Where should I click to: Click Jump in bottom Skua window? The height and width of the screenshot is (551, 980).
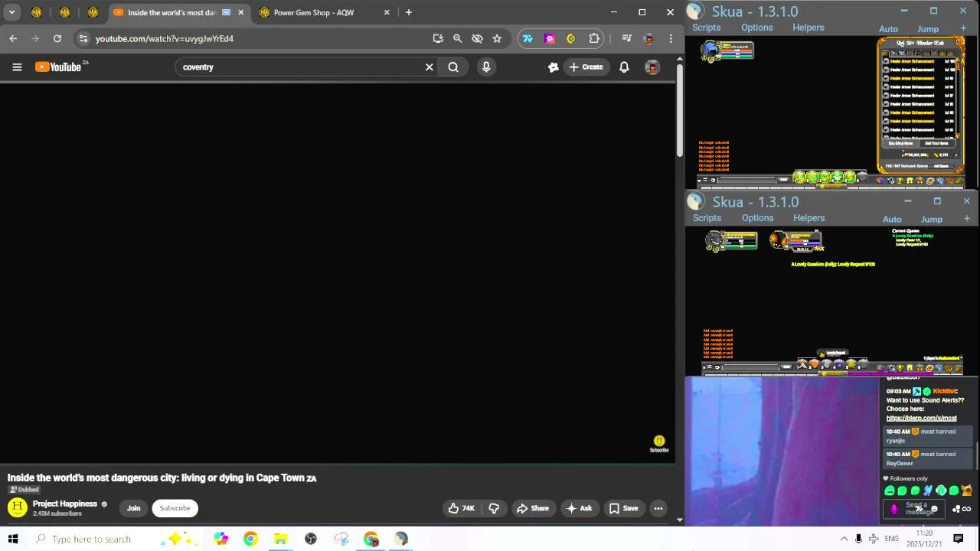pyautogui.click(x=932, y=220)
